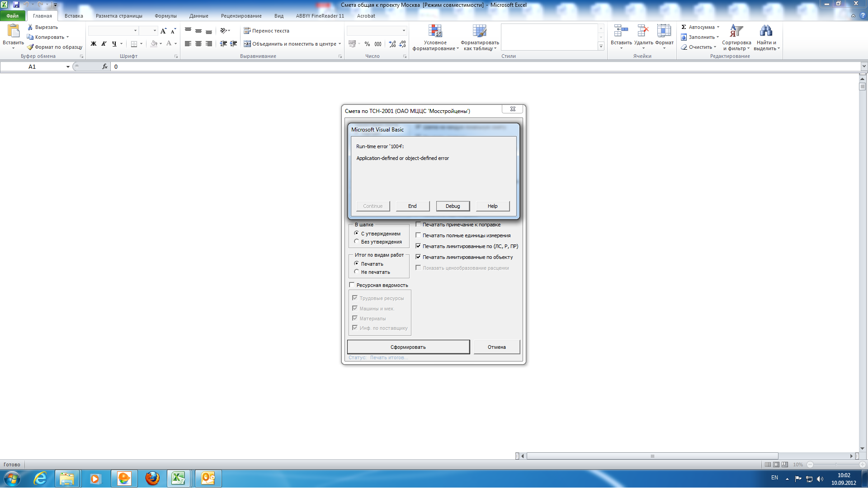Click the Отмена button

point(496,347)
